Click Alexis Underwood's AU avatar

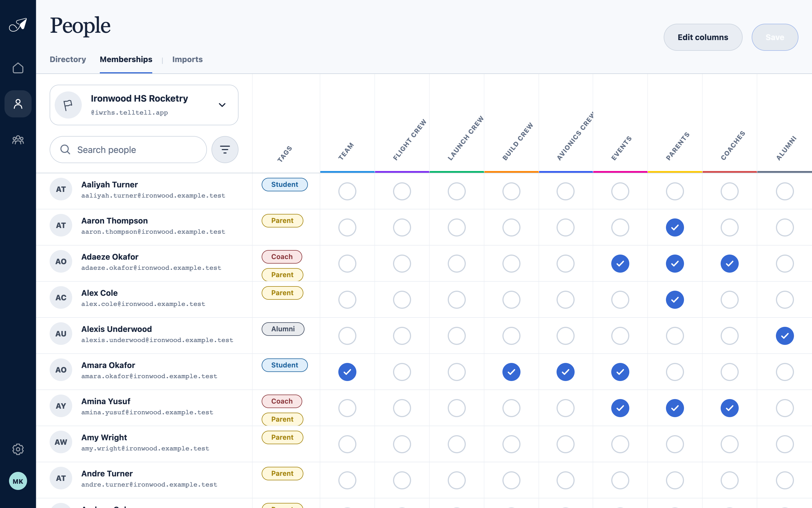click(x=61, y=334)
